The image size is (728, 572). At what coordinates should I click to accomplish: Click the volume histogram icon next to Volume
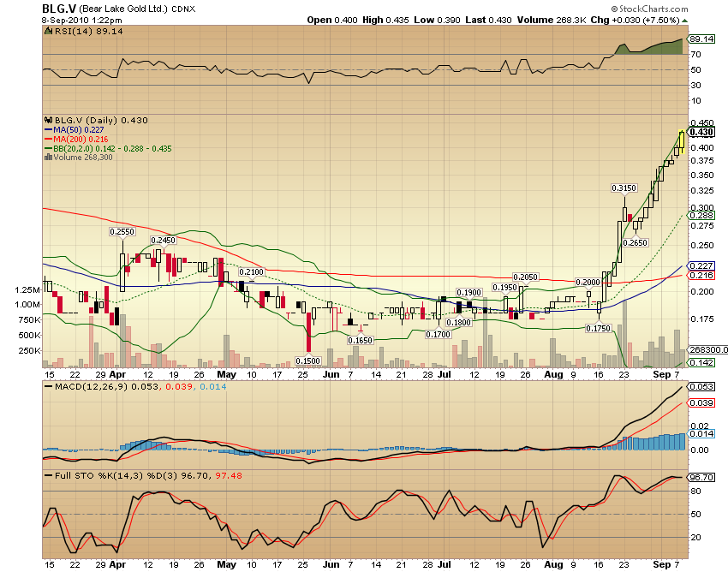(x=49, y=158)
